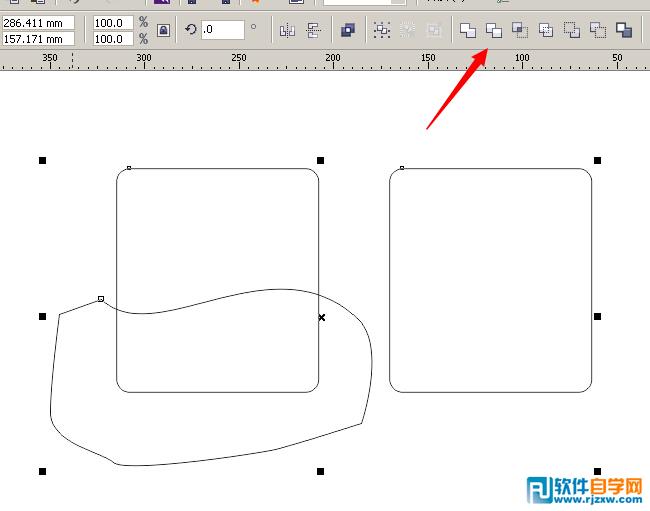Click the Group objects icon
The image size is (650, 511).
382,30
